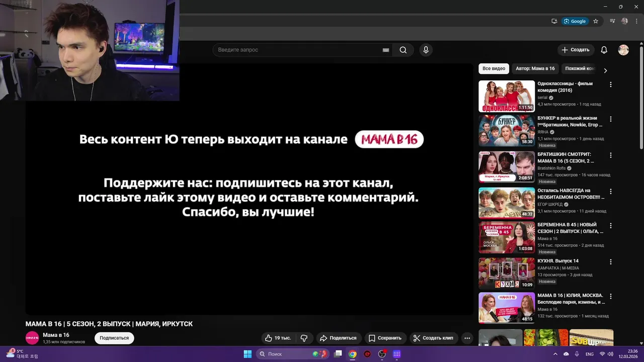Open the БУНКЕР в реальной жизни thumbnail
The image size is (644, 362).
[x=507, y=131]
